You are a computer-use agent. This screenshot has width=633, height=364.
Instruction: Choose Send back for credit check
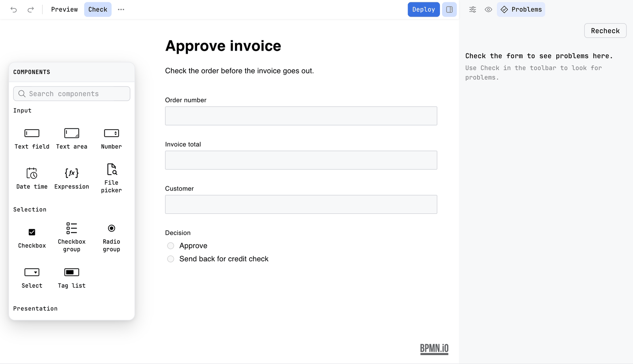(171, 259)
